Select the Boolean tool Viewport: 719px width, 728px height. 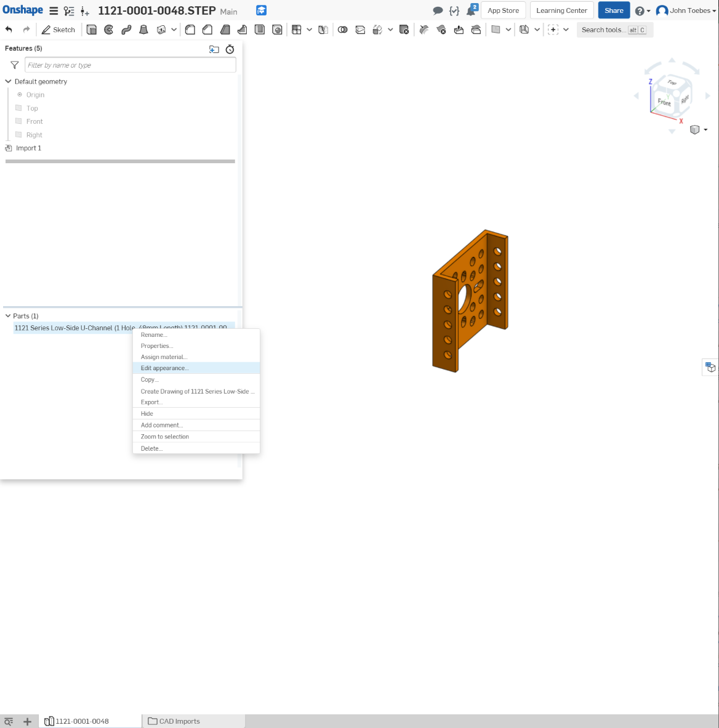click(342, 30)
